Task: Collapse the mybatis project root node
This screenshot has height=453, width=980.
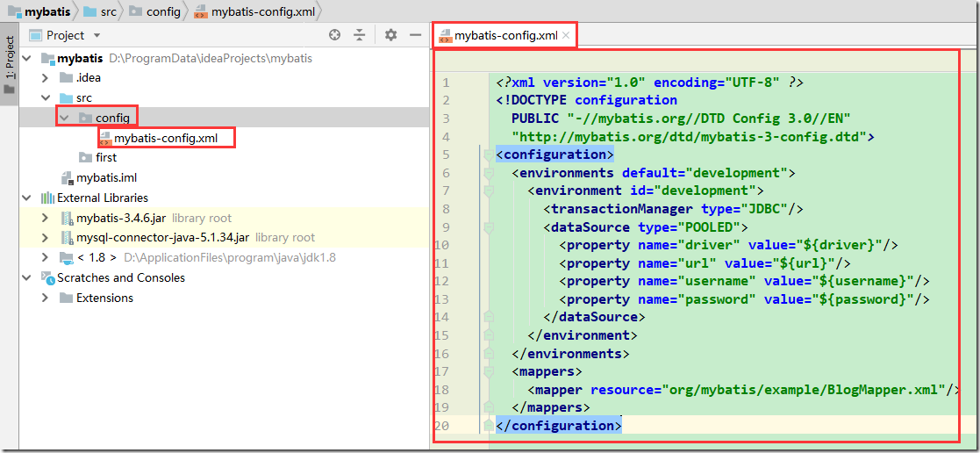Action: (26, 58)
